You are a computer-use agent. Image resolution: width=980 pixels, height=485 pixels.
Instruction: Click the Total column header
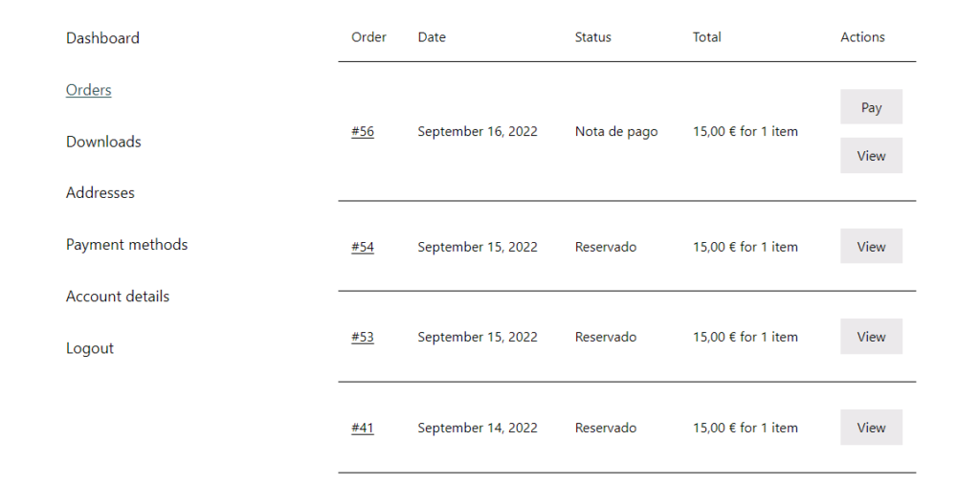[x=707, y=37]
